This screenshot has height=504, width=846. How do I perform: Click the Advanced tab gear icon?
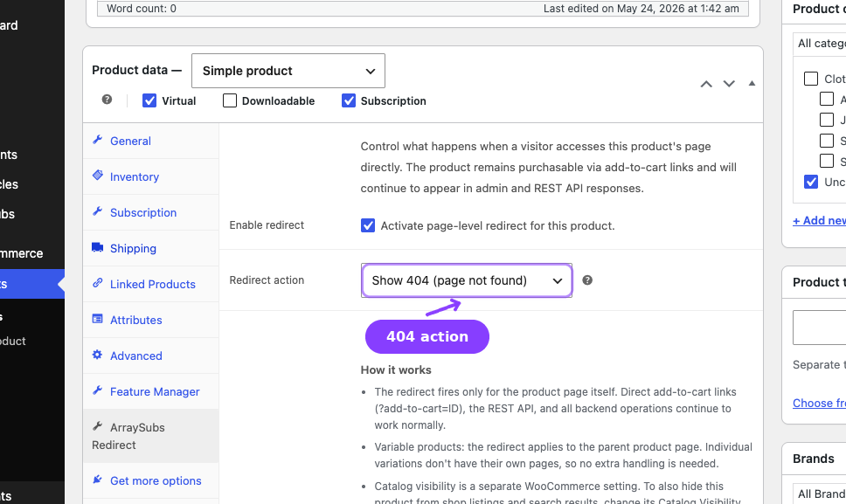point(98,355)
